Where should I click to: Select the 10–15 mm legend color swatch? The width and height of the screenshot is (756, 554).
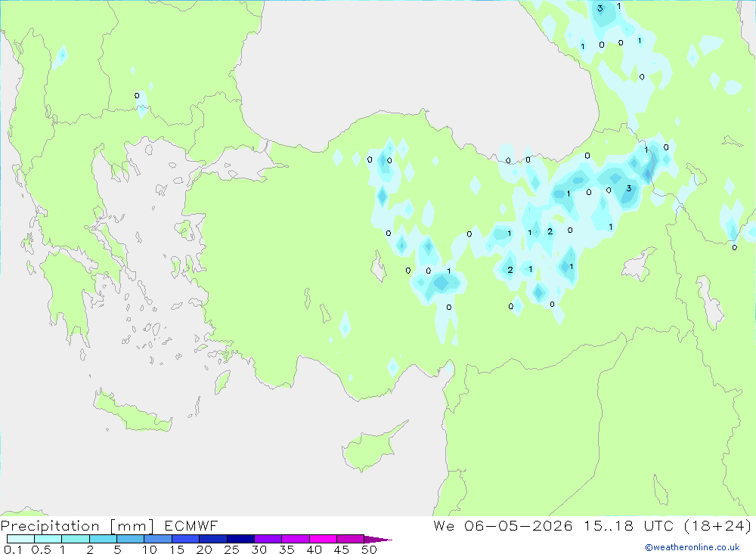(158, 539)
